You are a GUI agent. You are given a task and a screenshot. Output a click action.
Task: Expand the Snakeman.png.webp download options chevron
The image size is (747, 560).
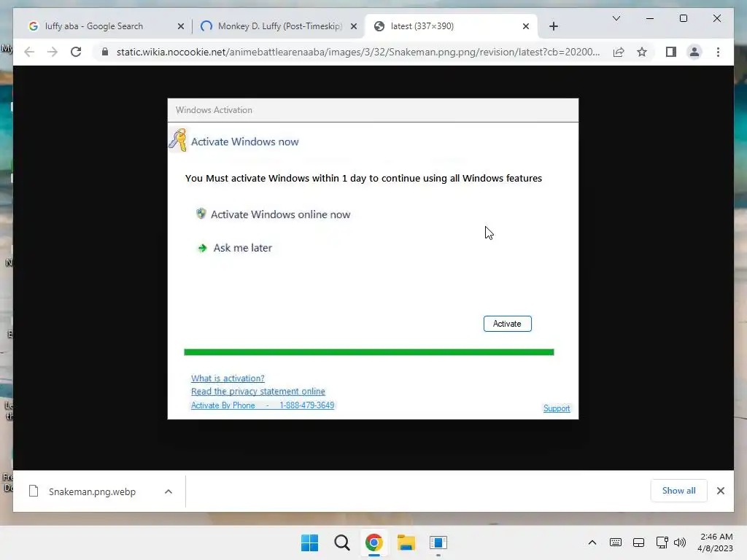tap(169, 491)
